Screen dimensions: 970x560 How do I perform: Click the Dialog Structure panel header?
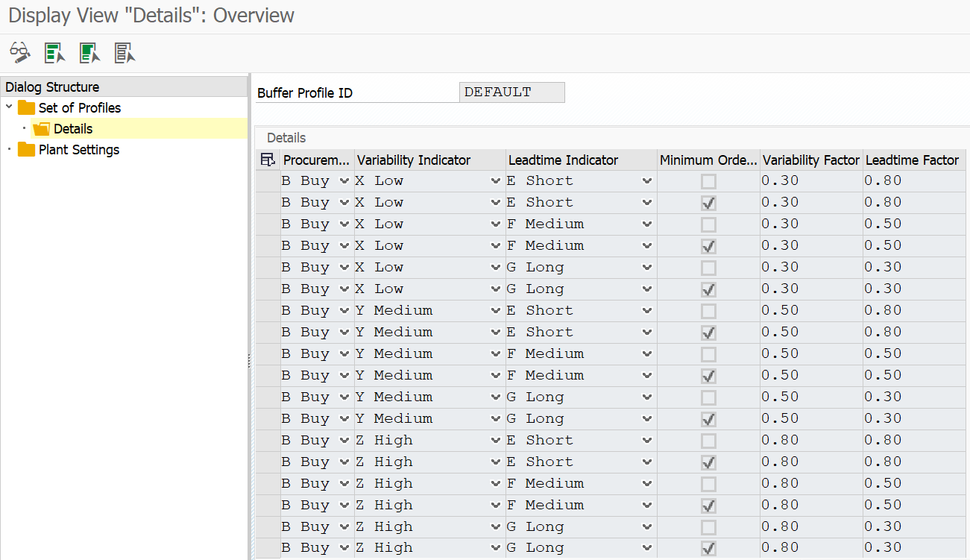pos(124,86)
